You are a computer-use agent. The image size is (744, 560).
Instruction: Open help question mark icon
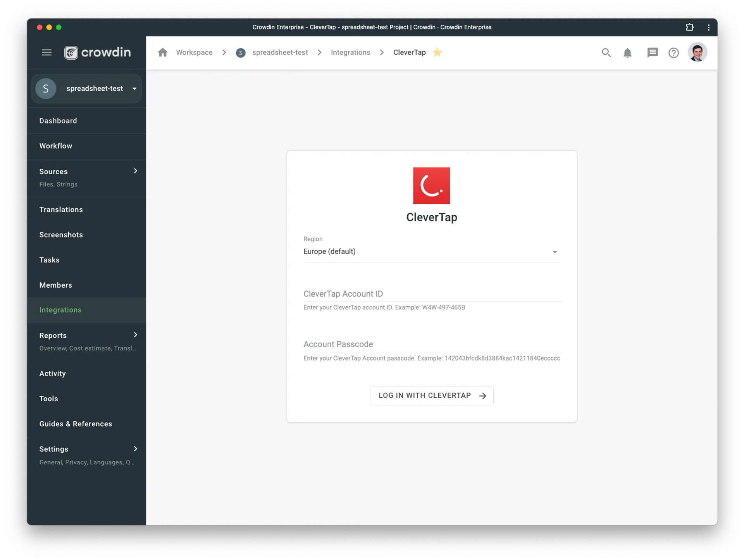point(673,53)
